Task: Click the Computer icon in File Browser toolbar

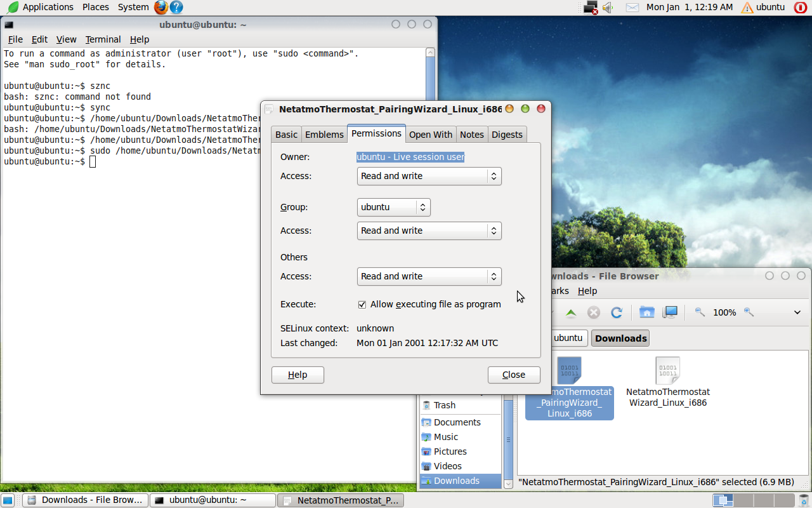Action: click(670, 312)
